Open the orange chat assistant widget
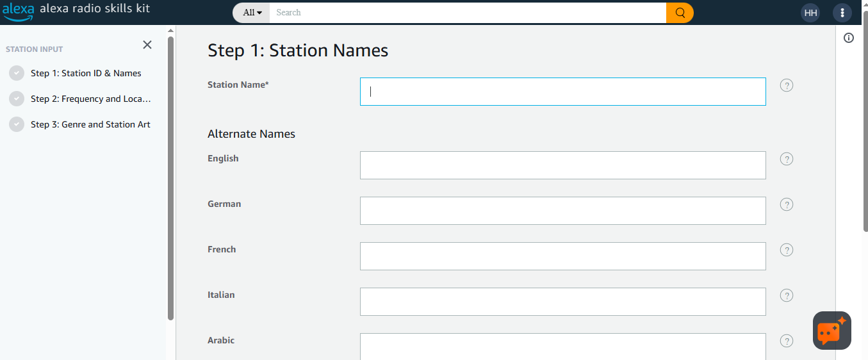This screenshot has height=360, width=868. [x=831, y=331]
